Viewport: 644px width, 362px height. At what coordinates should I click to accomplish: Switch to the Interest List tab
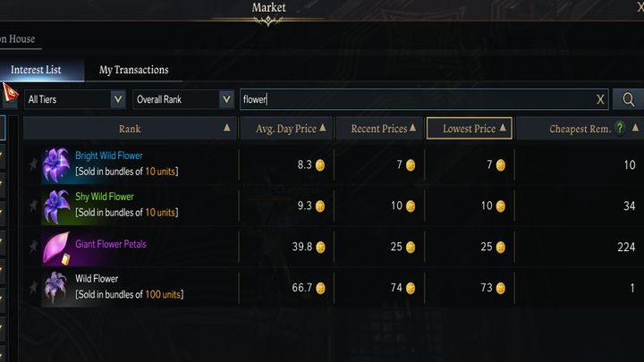[x=36, y=70]
